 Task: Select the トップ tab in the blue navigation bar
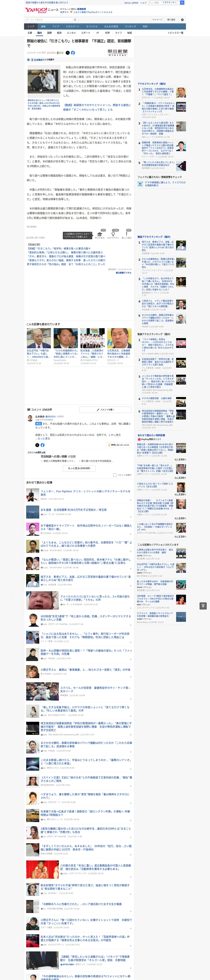coord(31,26)
